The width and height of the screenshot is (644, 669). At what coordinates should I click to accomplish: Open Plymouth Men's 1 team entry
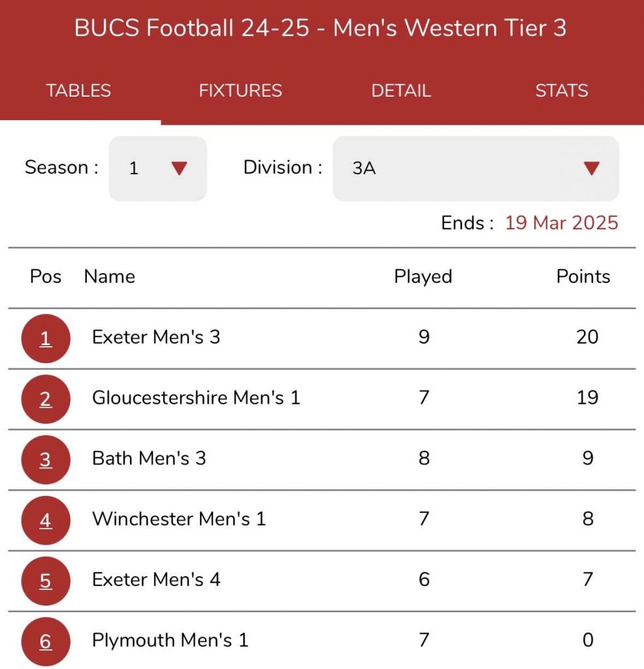coord(170,640)
